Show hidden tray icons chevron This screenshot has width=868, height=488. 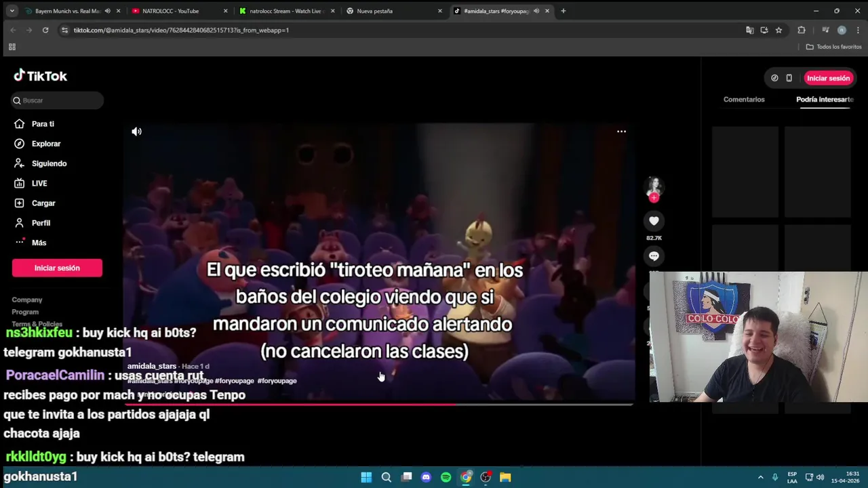[760, 477]
